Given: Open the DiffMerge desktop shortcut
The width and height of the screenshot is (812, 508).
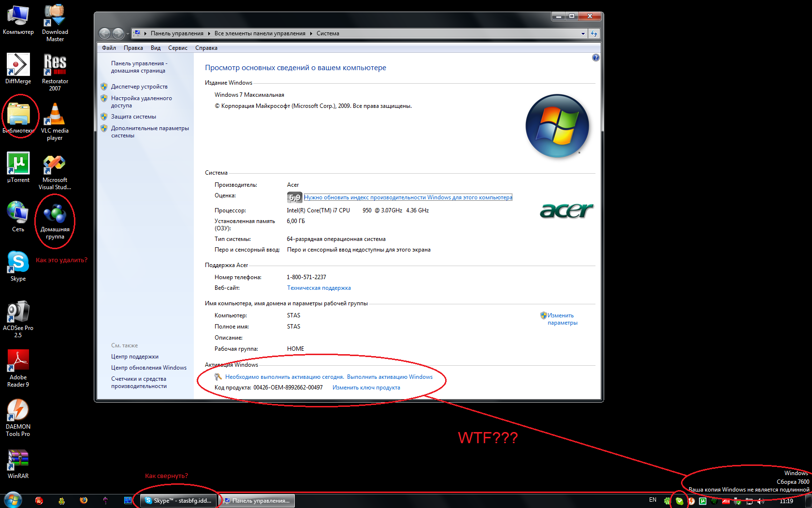Looking at the screenshot, I should (18, 66).
